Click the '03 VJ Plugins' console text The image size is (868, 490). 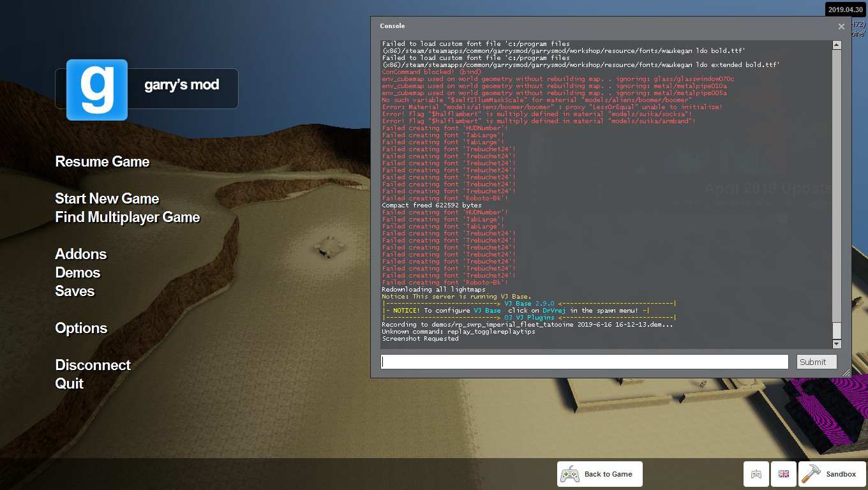coord(529,318)
